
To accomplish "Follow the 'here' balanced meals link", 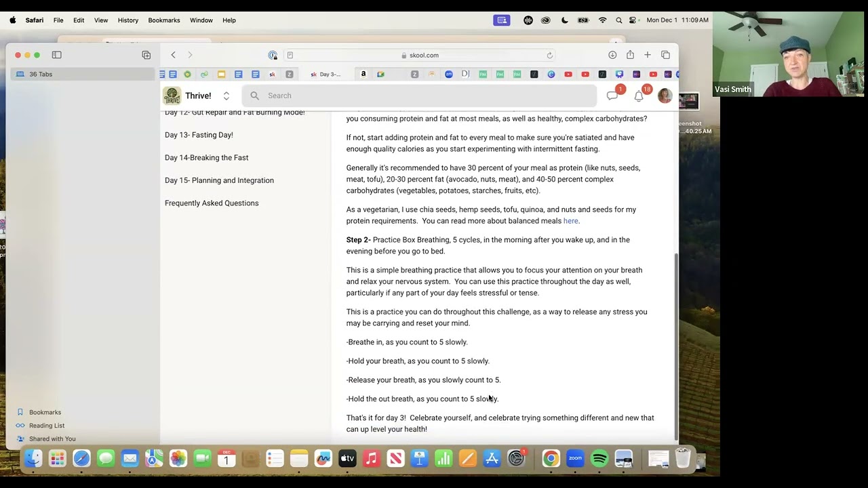I will point(571,221).
